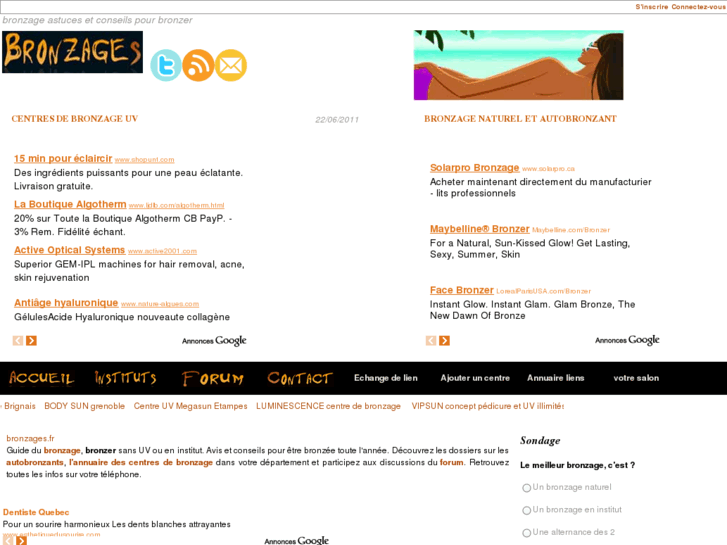
Task: Click www.shopunt.com ad URL
Action: pyautogui.click(x=145, y=160)
